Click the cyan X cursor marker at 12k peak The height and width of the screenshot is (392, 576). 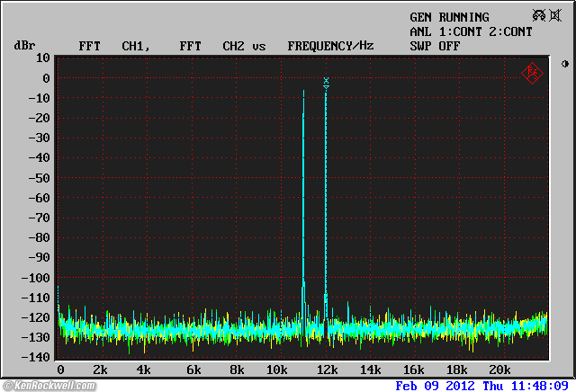326,82
